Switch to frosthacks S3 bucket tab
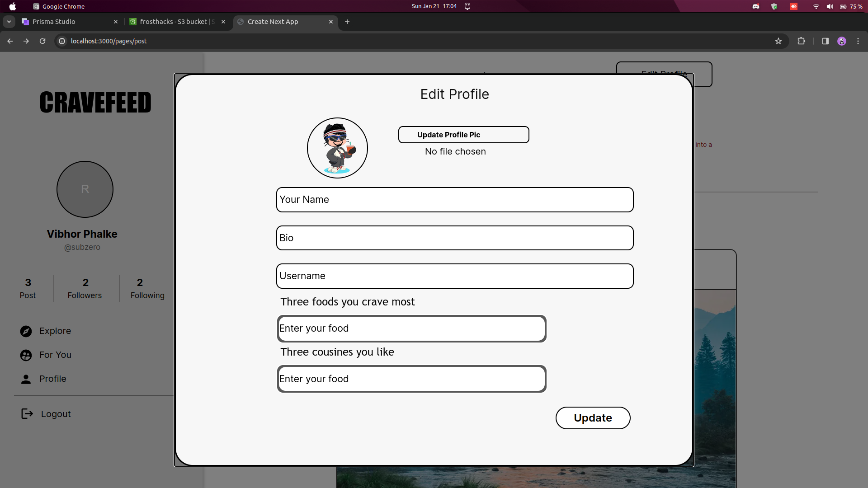Image resolution: width=868 pixels, height=488 pixels. click(x=176, y=22)
